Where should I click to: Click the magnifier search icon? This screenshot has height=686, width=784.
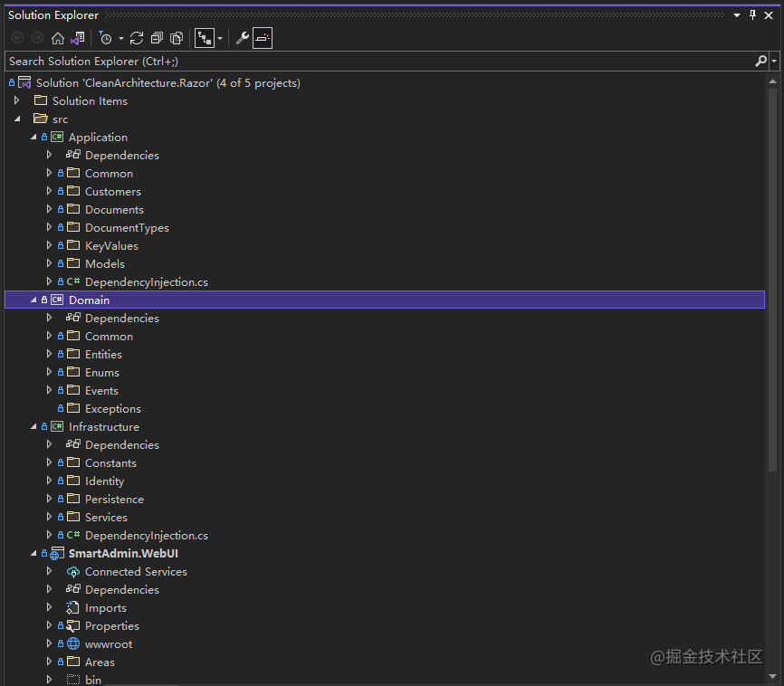coord(760,61)
